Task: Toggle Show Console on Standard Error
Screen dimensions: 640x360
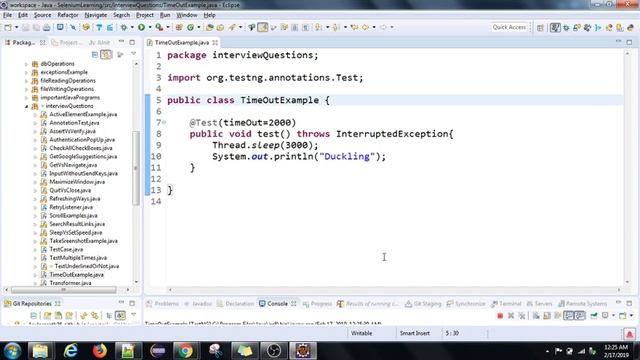Action: pyautogui.click(x=580, y=316)
